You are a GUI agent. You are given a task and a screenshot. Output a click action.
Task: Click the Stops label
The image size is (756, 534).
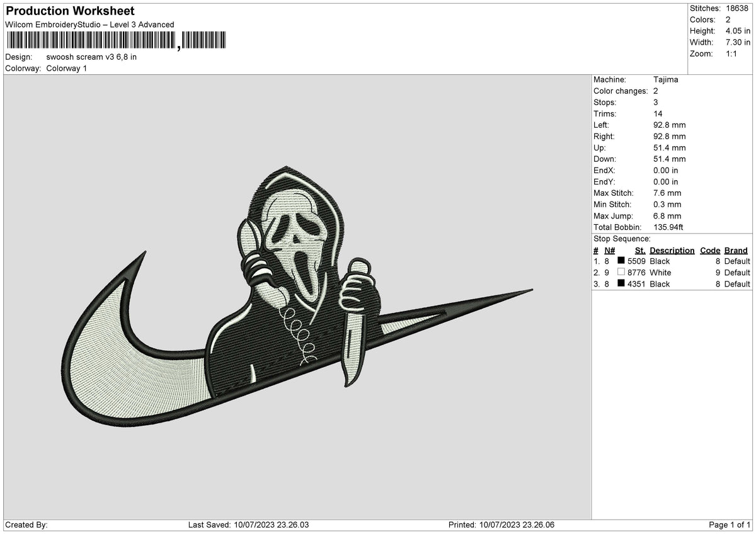point(605,103)
